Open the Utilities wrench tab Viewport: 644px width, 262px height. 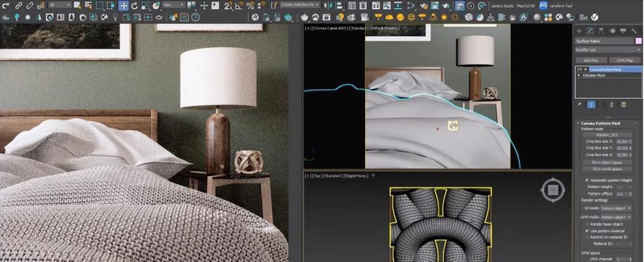pyautogui.click(x=634, y=31)
